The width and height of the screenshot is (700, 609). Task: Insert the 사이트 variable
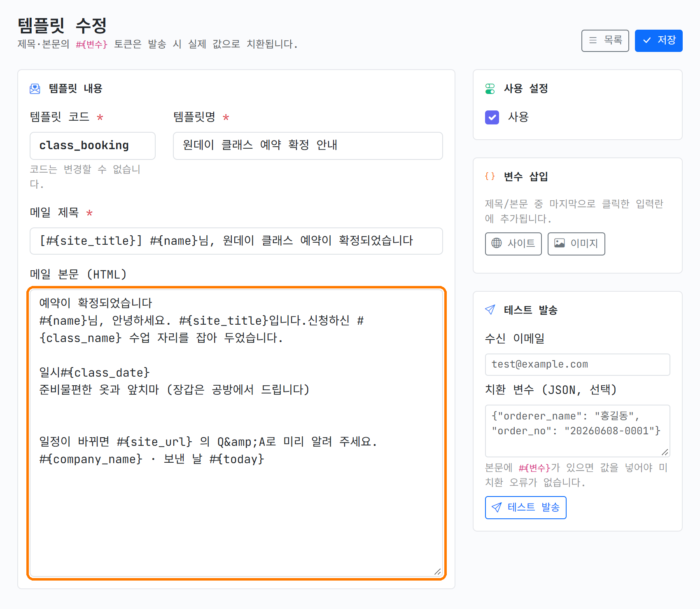tap(513, 244)
